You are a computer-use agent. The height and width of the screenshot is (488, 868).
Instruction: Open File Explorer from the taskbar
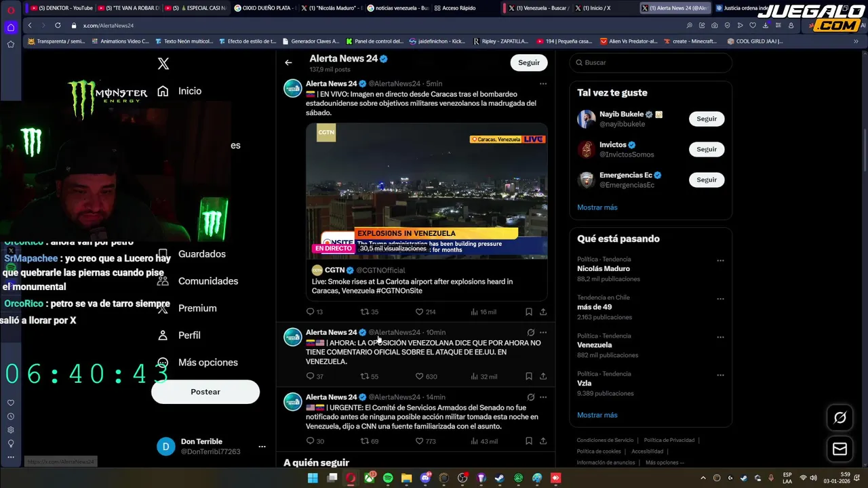click(407, 478)
